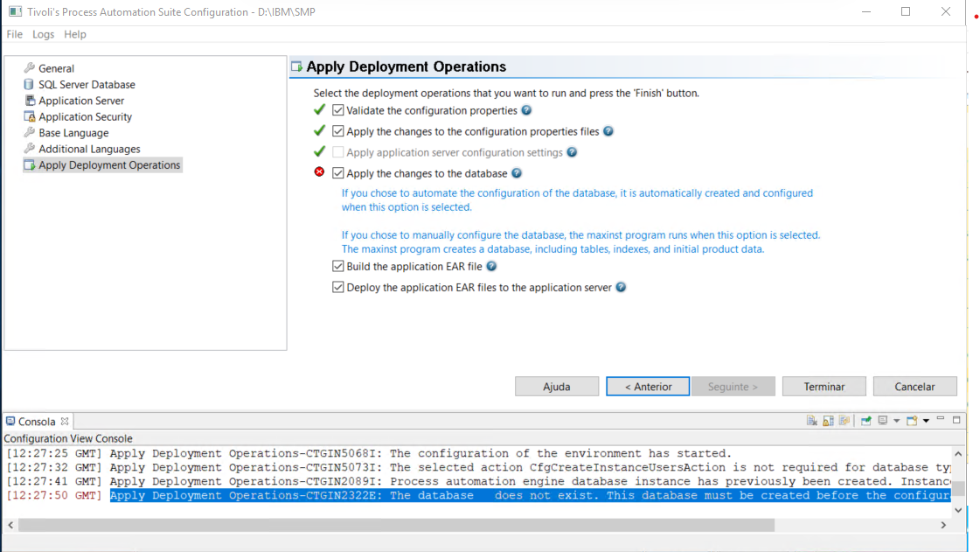This screenshot has width=980, height=552.
Task: Uncheck Apply the changes to the configuration properties files
Action: (x=338, y=131)
